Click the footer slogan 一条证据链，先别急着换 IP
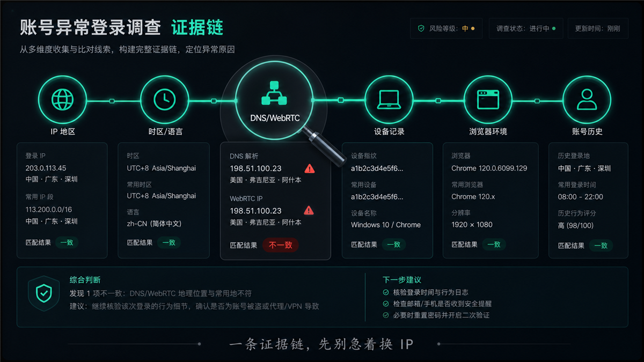 [x=321, y=344]
